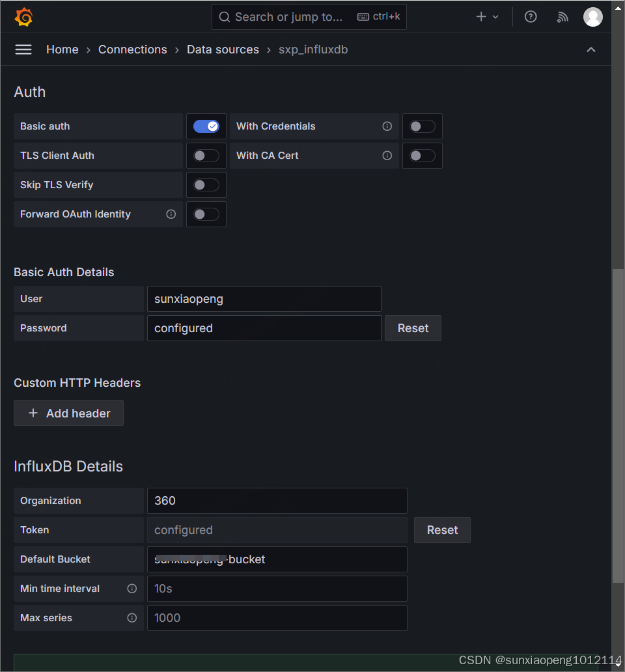Click the InfluxDB Details heading

point(68,466)
